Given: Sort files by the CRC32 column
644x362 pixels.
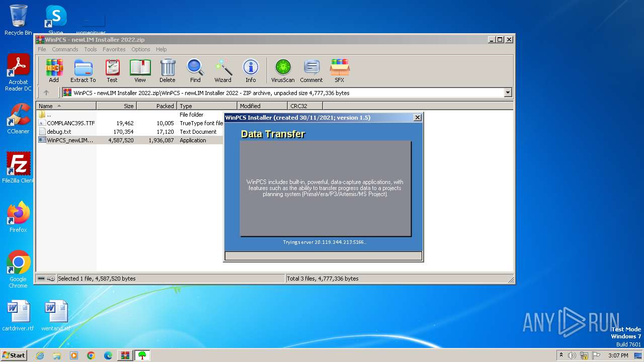Looking at the screenshot, I should (305, 106).
